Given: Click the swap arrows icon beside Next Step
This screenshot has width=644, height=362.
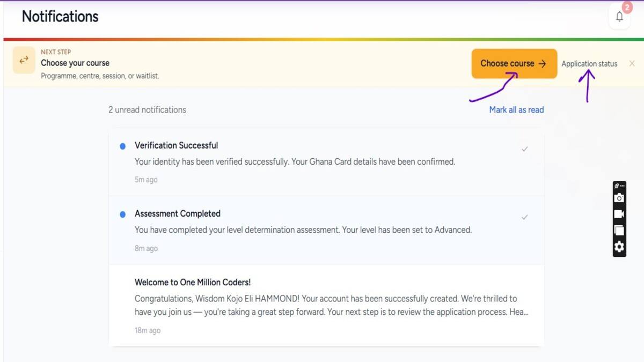Looking at the screenshot, I should pos(24,61).
